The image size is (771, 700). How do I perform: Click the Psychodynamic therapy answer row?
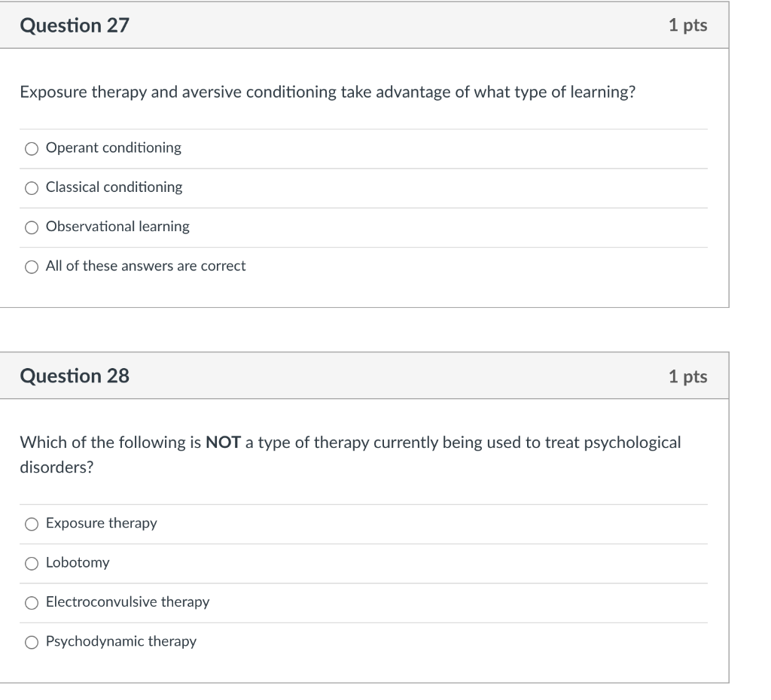coord(120,641)
